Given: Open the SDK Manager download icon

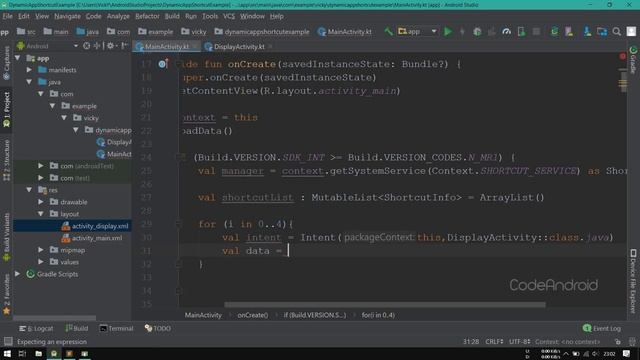Looking at the screenshot, I should tap(587, 31).
